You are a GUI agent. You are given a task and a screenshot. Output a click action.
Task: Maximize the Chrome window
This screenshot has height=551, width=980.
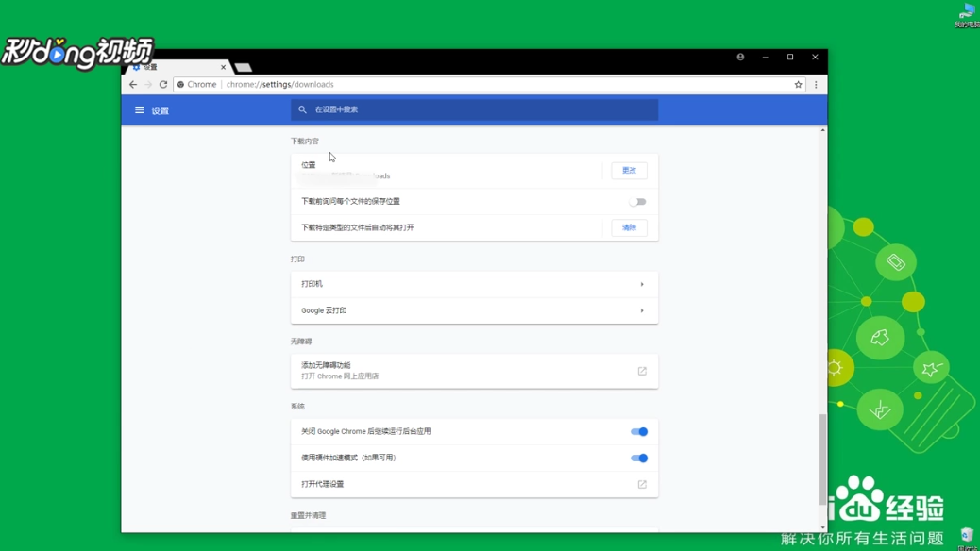(x=790, y=57)
